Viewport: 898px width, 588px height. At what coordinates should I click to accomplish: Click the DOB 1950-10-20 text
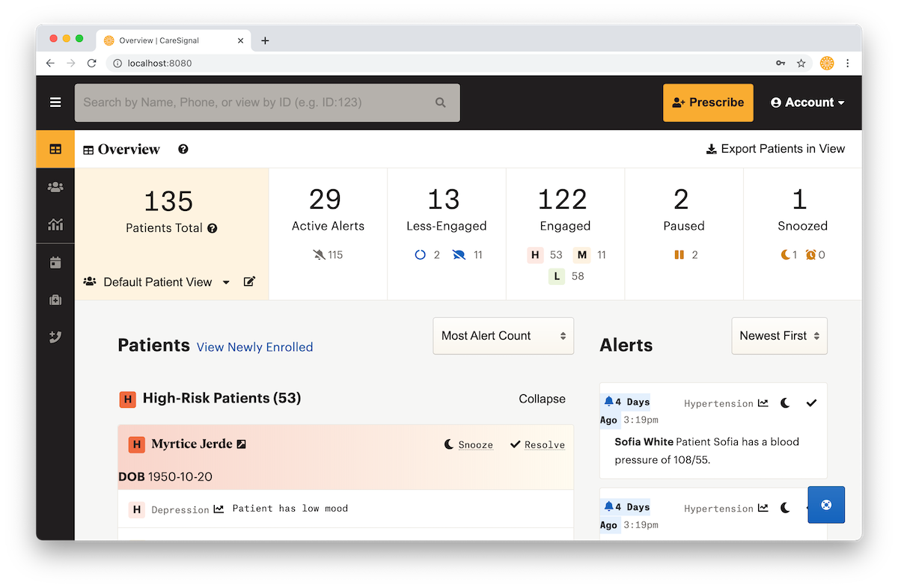pos(165,477)
